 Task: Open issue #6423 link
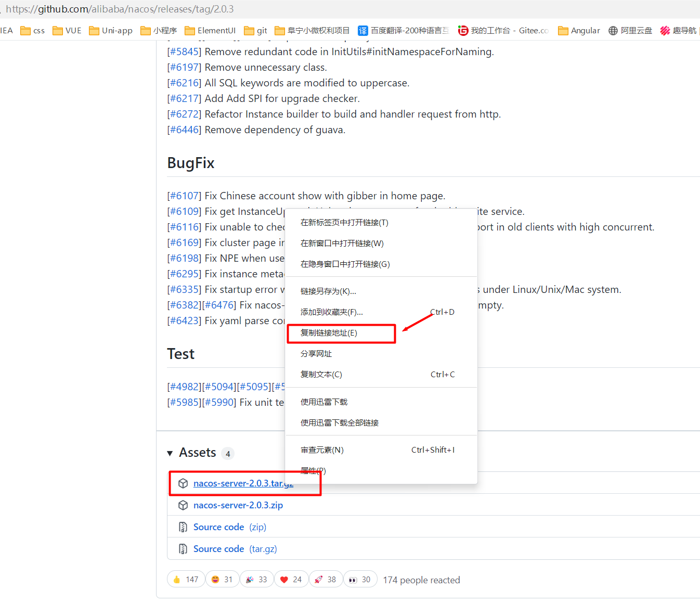(184, 321)
